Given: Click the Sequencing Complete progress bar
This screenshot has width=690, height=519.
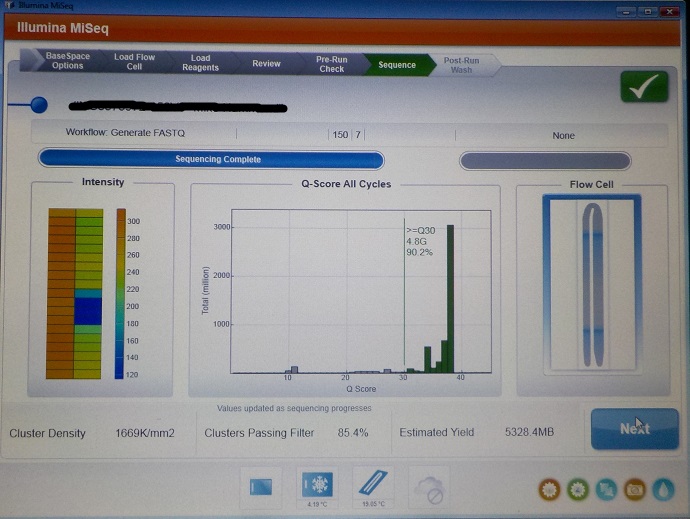Looking at the screenshot, I should click(x=211, y=160).
